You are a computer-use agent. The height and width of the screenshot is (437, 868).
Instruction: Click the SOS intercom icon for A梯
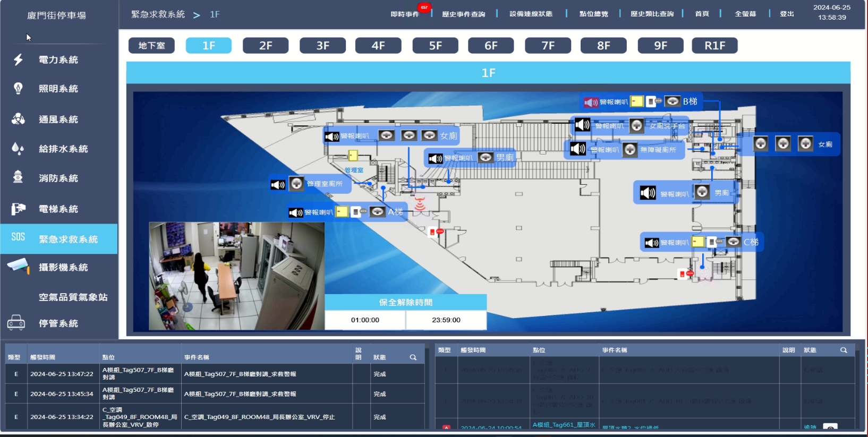[356, 212]
